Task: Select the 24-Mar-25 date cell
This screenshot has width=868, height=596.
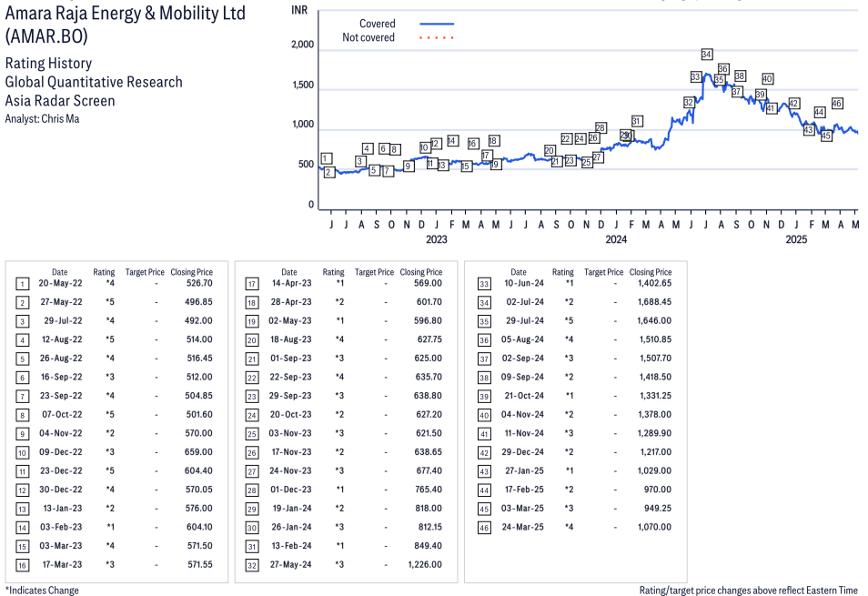Action: 522,528
